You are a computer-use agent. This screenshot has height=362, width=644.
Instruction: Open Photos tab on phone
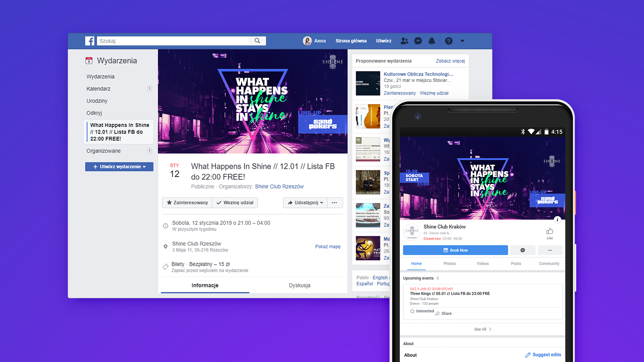(x=449, y=263)
